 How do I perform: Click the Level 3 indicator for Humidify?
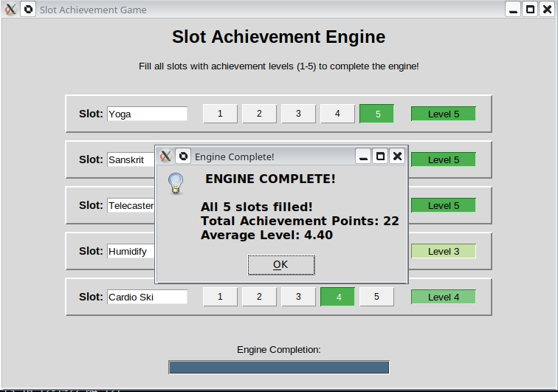click(443, 251)
